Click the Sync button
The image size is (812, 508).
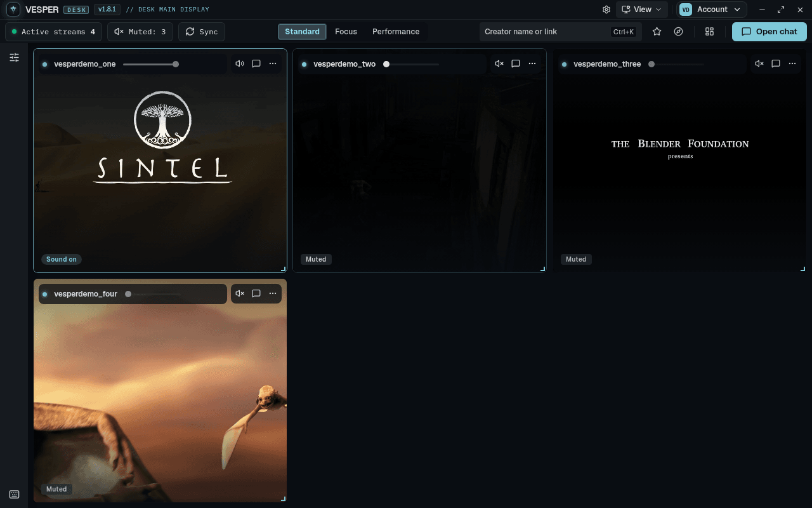(202, 32)
